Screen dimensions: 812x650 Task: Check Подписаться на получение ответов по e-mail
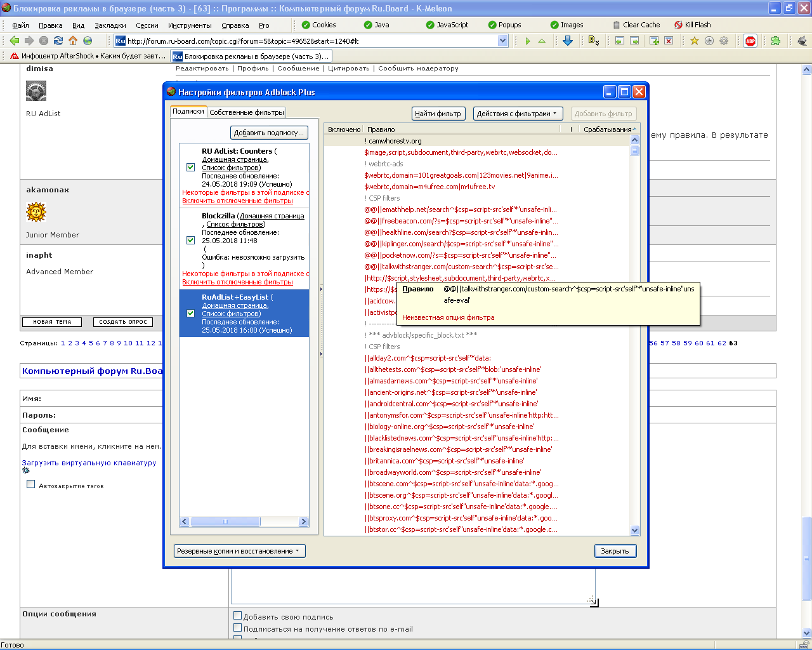pyautogui.click(x=237, y=628)
